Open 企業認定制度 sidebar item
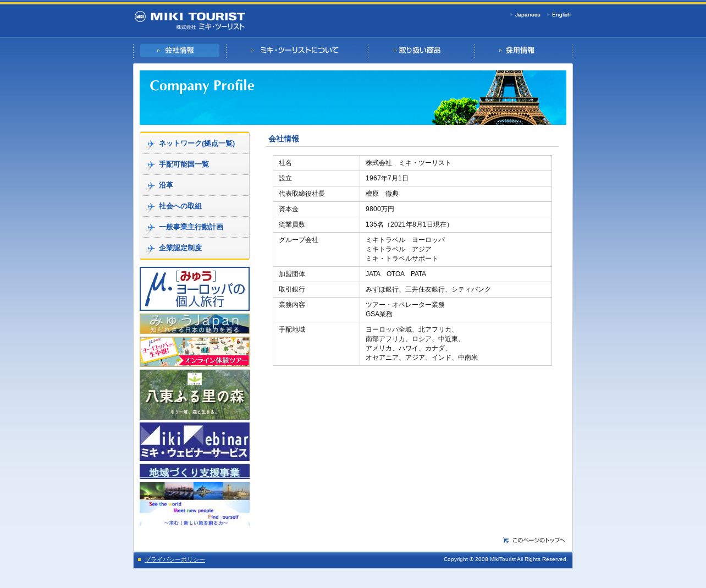This screenshot has width=706, height=588. pyautogui.click(x=195, y=248)
